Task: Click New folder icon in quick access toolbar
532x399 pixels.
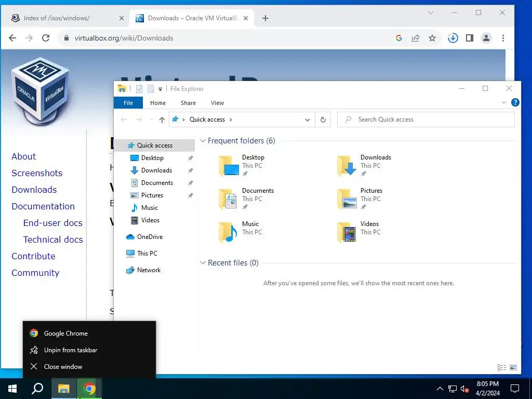Action: [x=151, y=89]
